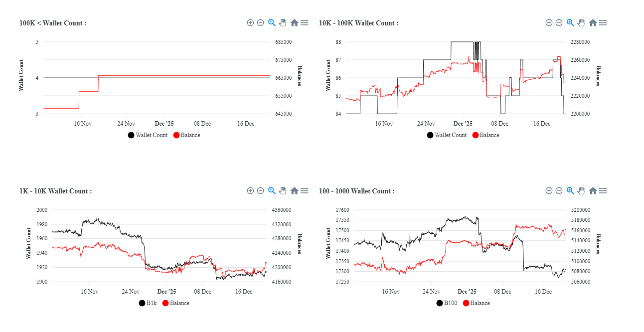The image size is (644, 332).
Task: Reset zoom with home icon on 1K - 10K chart
Action: point(294,190)
